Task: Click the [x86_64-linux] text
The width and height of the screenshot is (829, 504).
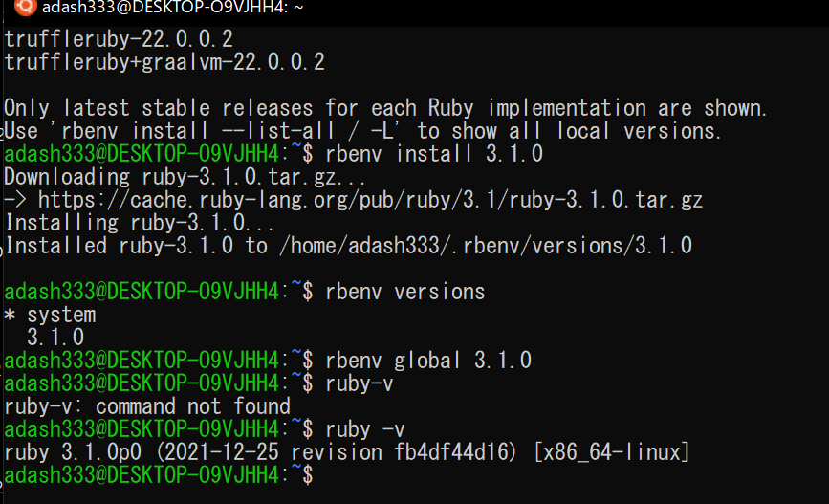Action: click(x=612, y=452)
